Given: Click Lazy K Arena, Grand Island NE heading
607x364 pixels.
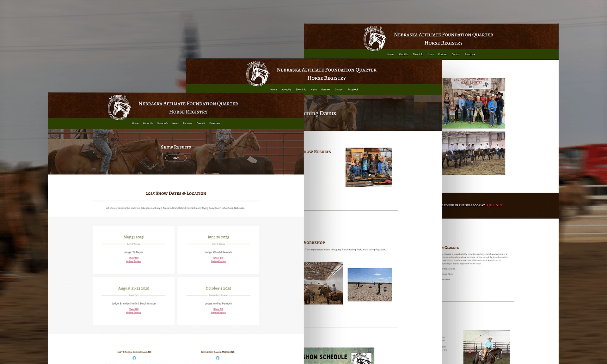Looking at the screenshot, I should [x=134, y=352].
